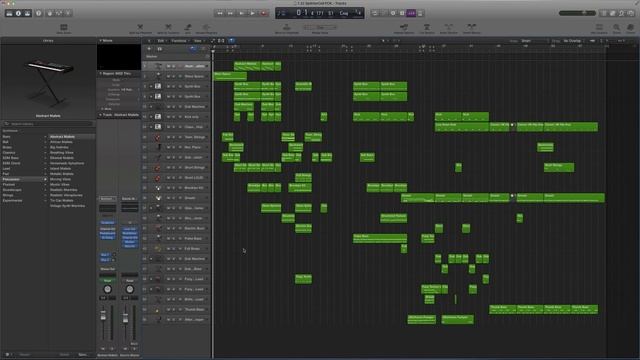Solo the Breaker Kit track
The height and width of the screenshot is (360, 640).
[174, 188]
